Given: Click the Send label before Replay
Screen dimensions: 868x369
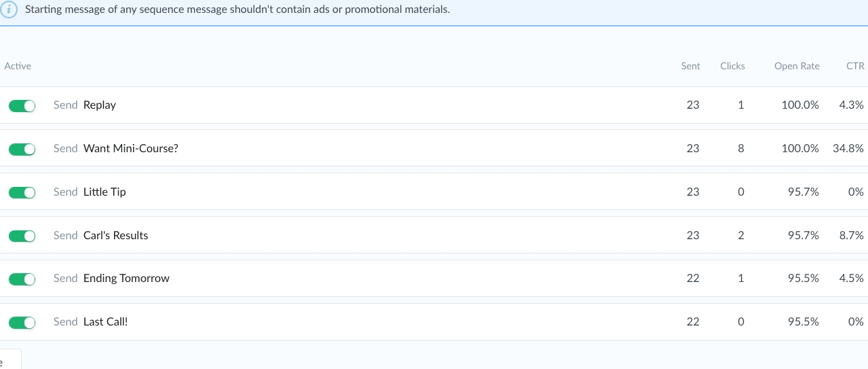Looking at the screenshot, I should (66, 105).
